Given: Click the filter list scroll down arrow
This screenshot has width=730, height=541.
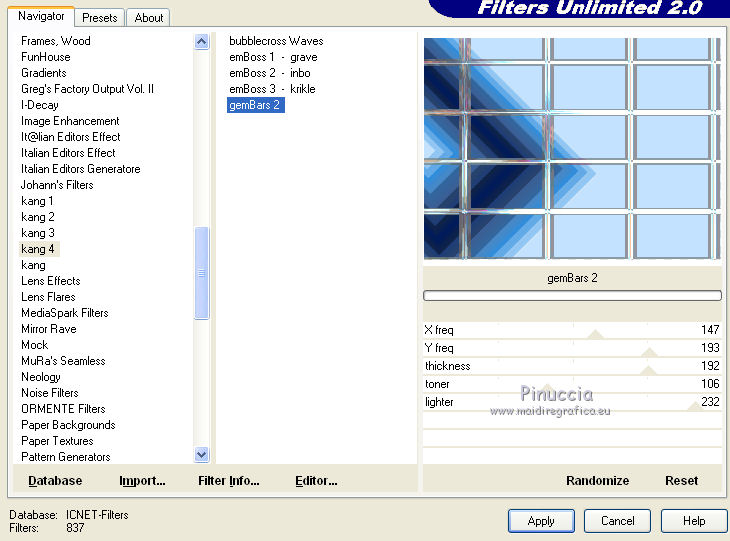Looking at the screenshot, I should pos(201,454).
